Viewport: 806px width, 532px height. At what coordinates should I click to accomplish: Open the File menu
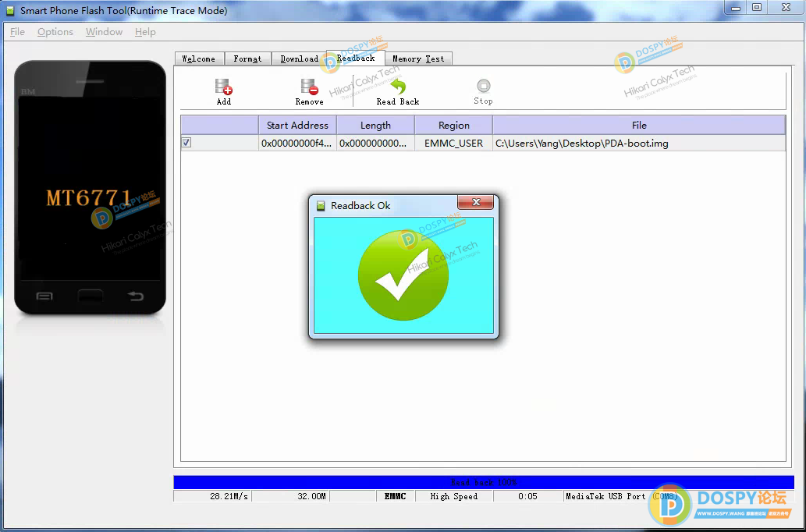[x=17, y=32]
